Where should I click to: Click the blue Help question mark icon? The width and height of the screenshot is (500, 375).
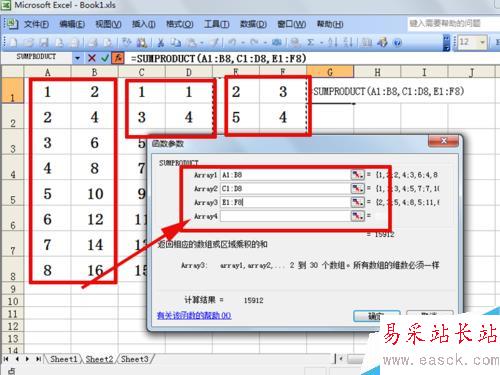click(397, 43)
